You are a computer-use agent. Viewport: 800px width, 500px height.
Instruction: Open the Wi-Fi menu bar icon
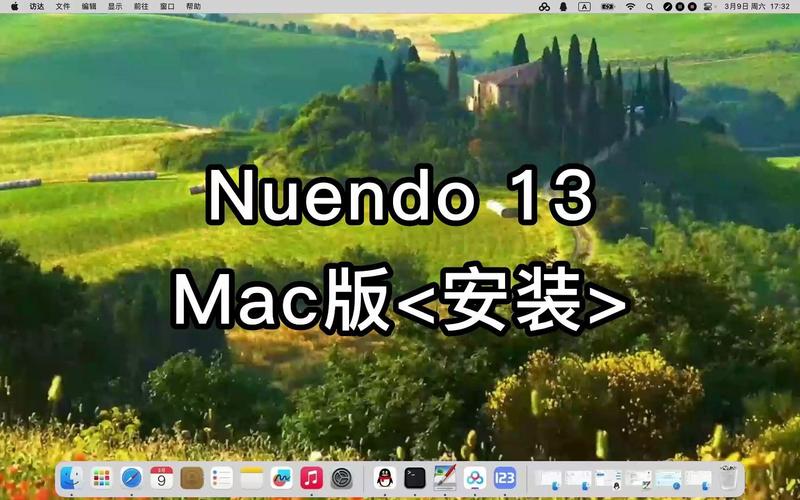[631, 7]
